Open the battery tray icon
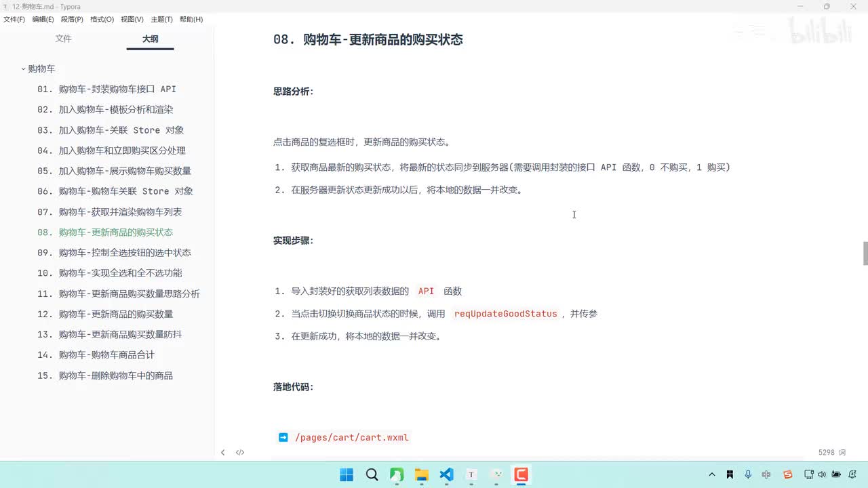The width and height of the screenshot is (868, 488). [836, 474]
